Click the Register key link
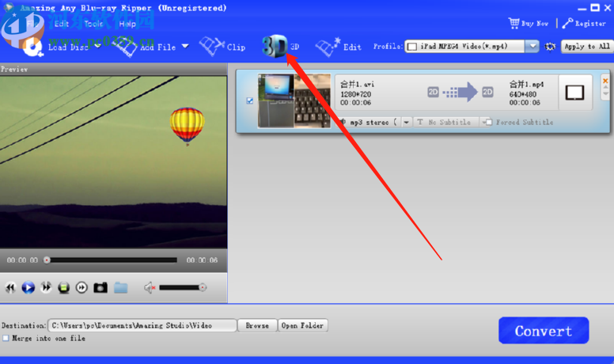Viewport: 614px width, 364px height. click(584, 24)
